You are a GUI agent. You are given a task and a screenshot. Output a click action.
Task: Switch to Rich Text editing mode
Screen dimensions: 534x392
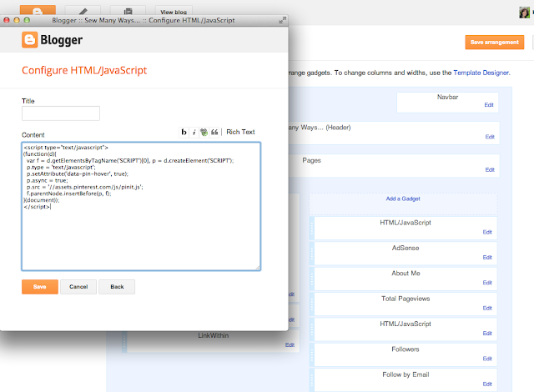[x=240, y=132]
